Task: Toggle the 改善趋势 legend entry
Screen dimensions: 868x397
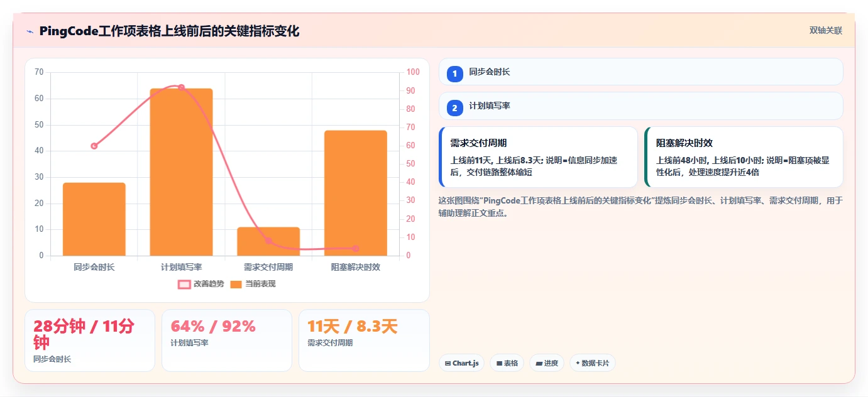Action: click(x=201, y=284)
